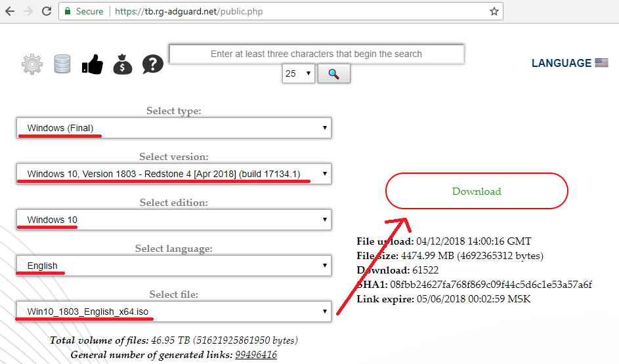619x364 pixels.
Task: Click the Download count 61522
Action: [425, 270]
